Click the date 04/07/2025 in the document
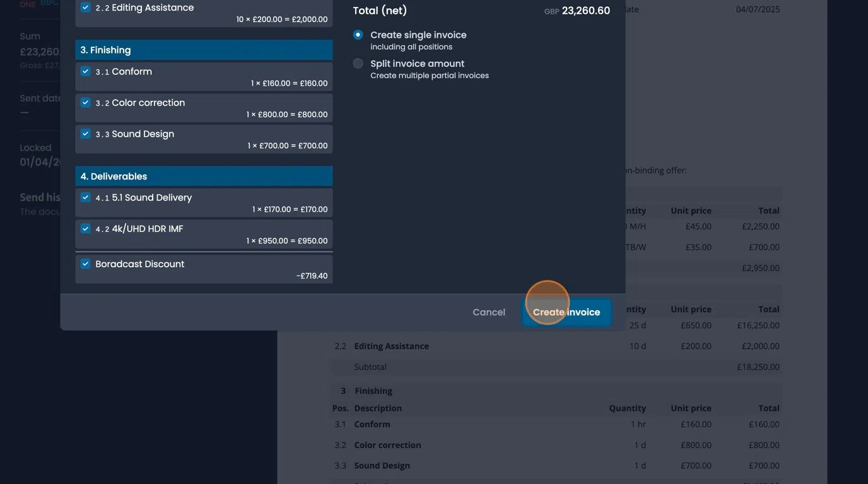 pyautogui.click(x=757, y=9)
